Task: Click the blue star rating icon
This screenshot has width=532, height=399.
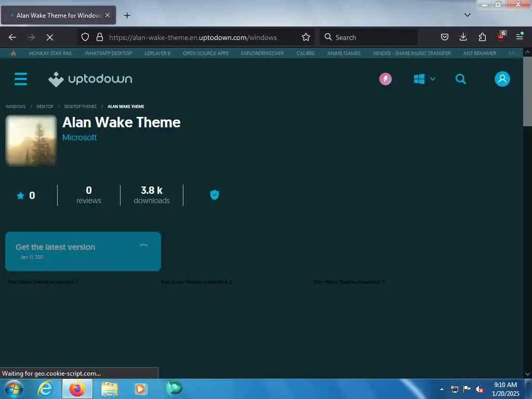Action: click(x=21, y=195)
